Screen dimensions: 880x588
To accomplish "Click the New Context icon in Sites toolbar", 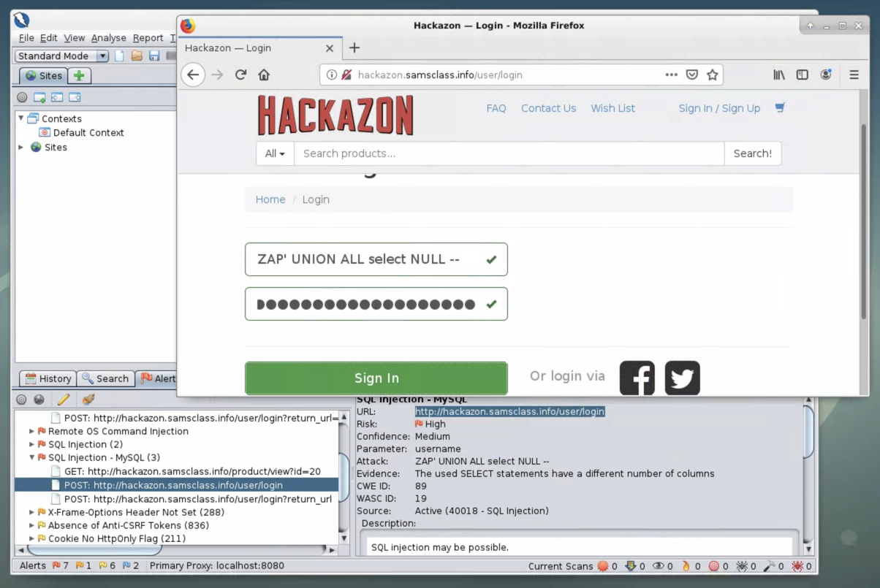I will (x=39, y=97).
